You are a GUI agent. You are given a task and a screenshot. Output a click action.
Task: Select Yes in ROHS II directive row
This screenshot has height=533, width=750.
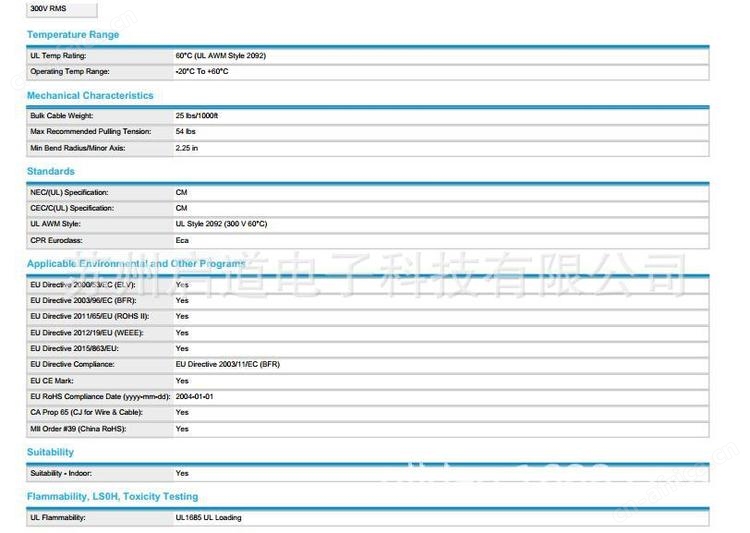(x=182, y=316)
